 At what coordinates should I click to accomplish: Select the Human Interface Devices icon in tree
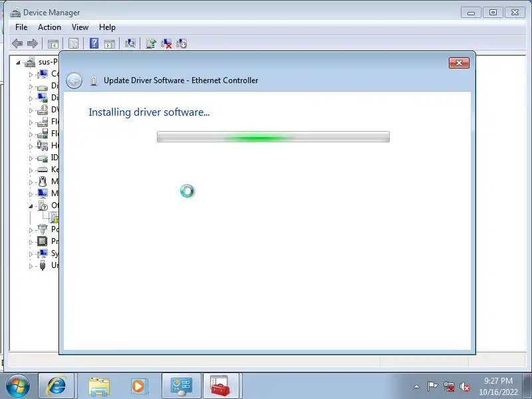43,146
